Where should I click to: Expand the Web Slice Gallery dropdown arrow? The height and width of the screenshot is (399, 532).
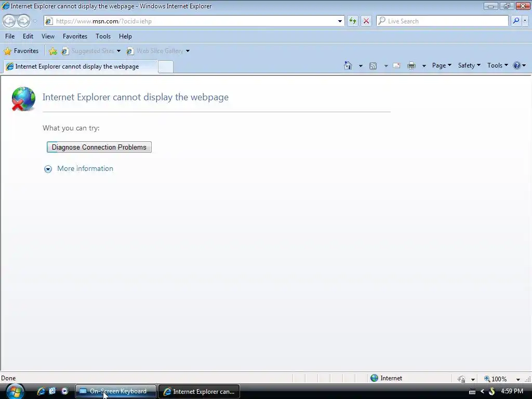[x=188, y=51]
